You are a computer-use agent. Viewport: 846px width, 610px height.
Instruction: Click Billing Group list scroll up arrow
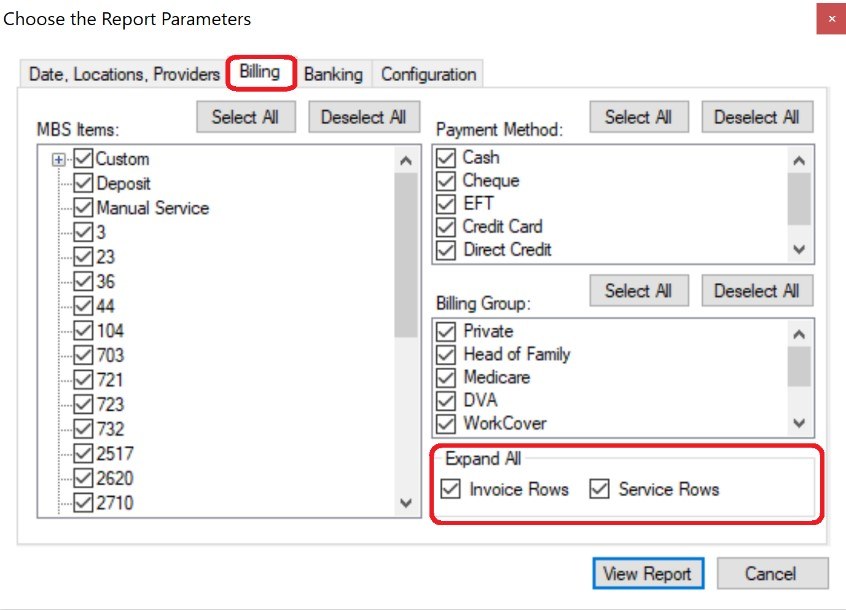pos(799,334)
